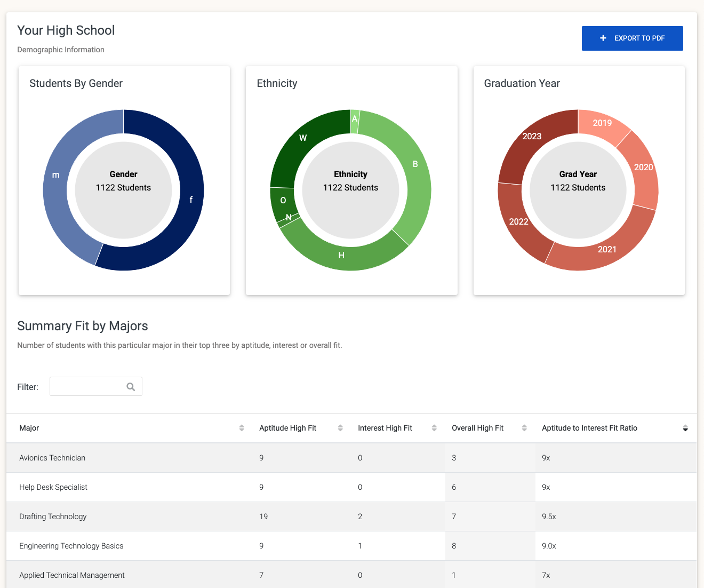Select the 'O' ethnicity chart segment

[x=283, y=201]
